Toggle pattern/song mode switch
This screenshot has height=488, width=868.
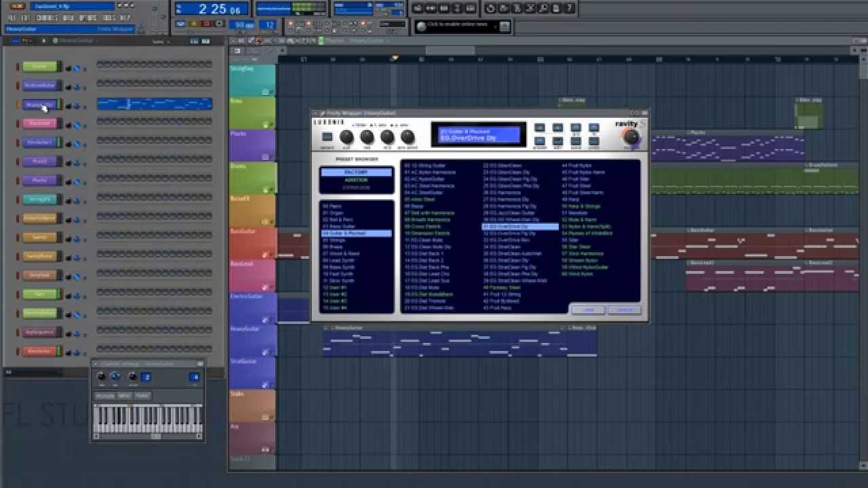tap(180, 25)
